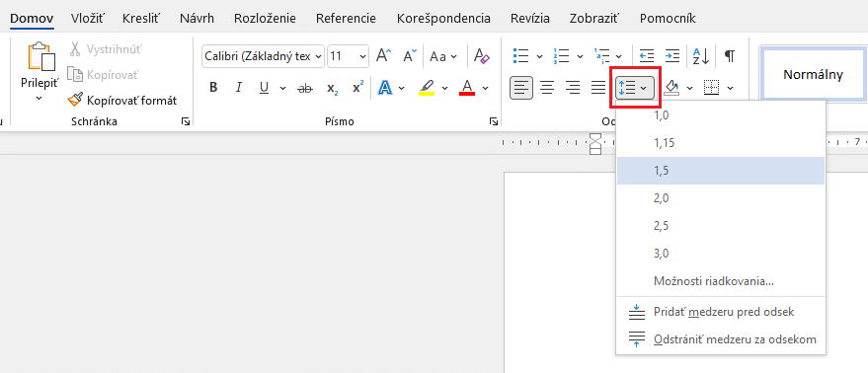Open shading color dropdown arrow

[x=689, y=88]
